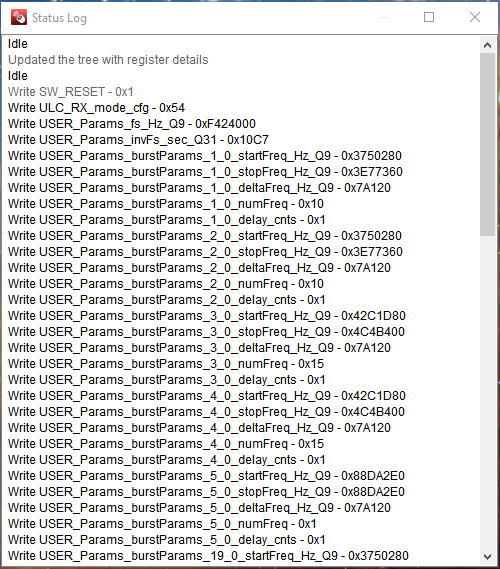The width and height of the screenshot is (500, 569).
Task: Select burstParams_2_0_startFreq_Hz_Q9 log line
Action: coord(205,236)
